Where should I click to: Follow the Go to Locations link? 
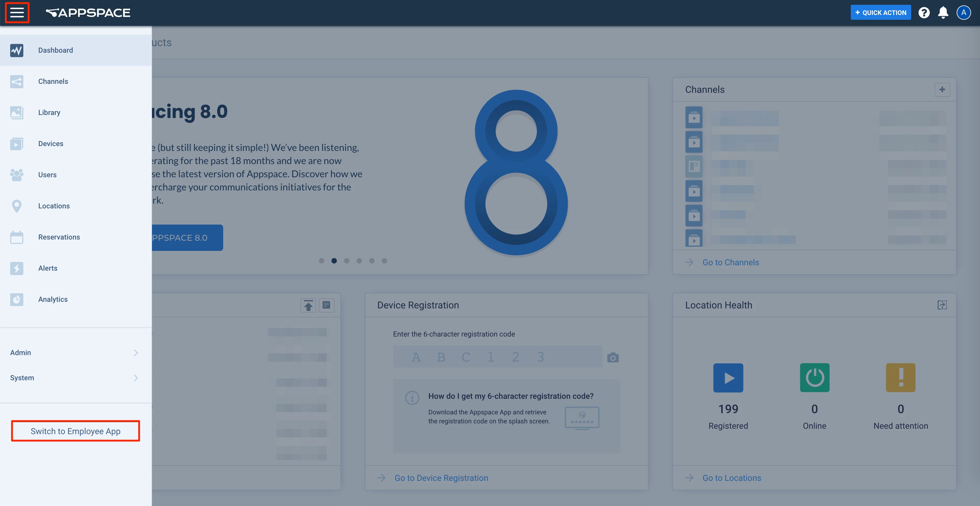pos(732,478)
